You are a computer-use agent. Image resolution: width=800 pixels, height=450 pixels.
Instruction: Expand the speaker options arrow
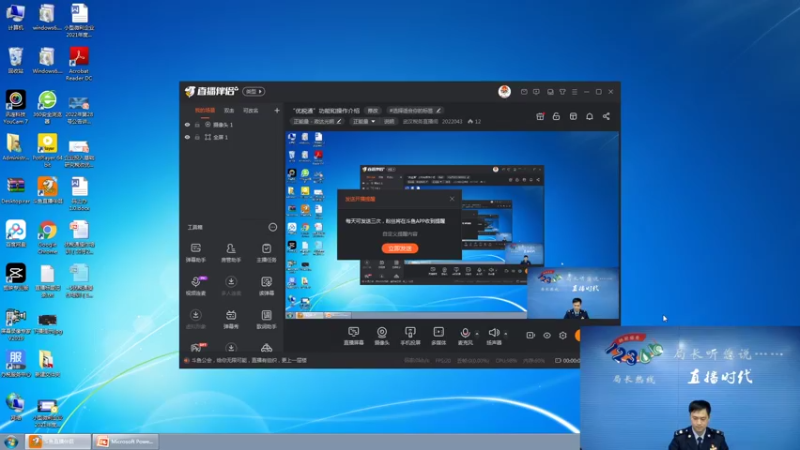(506, 334)
